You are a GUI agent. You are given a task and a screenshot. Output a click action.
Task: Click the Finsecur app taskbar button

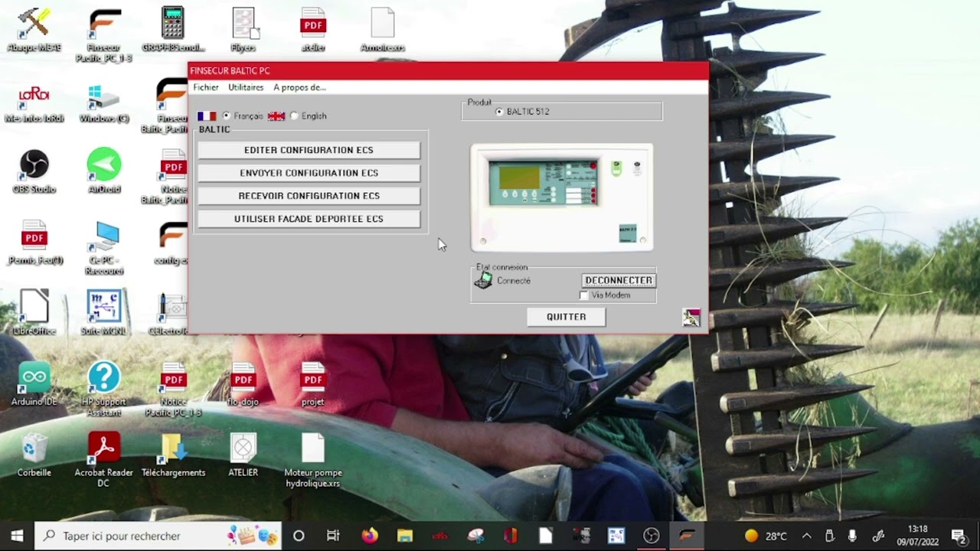point(687,536)
